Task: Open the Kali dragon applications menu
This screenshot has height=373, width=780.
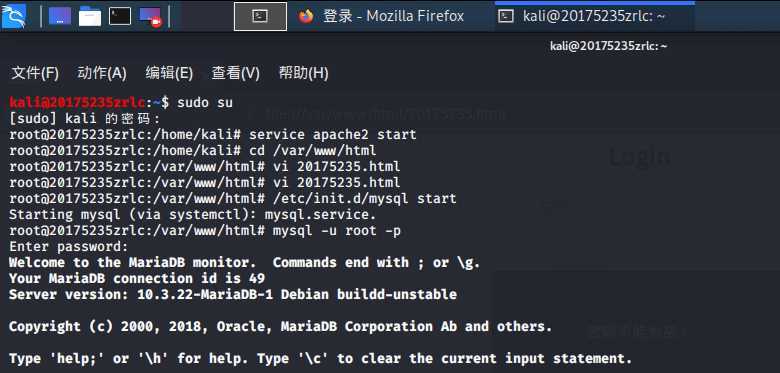Action: point(13,15)
